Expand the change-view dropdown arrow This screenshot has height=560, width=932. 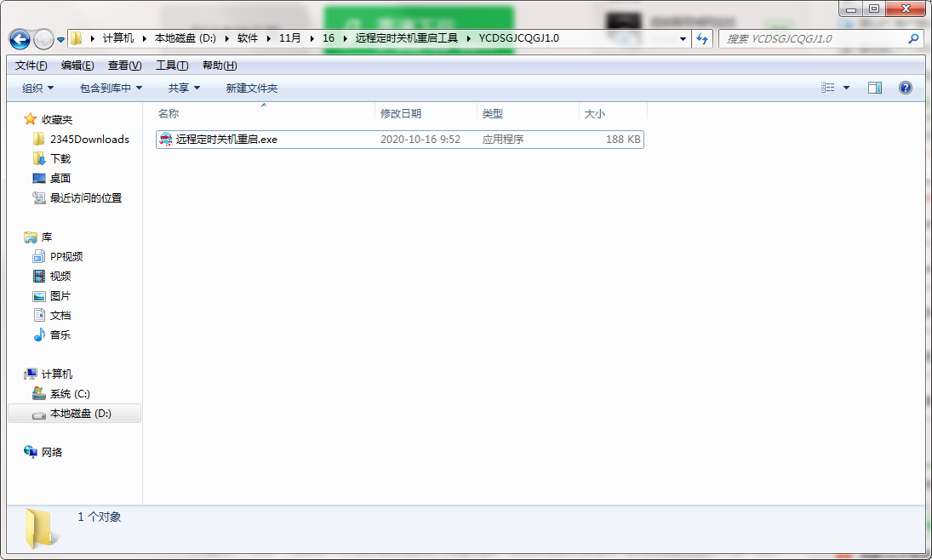click(847, 87)
